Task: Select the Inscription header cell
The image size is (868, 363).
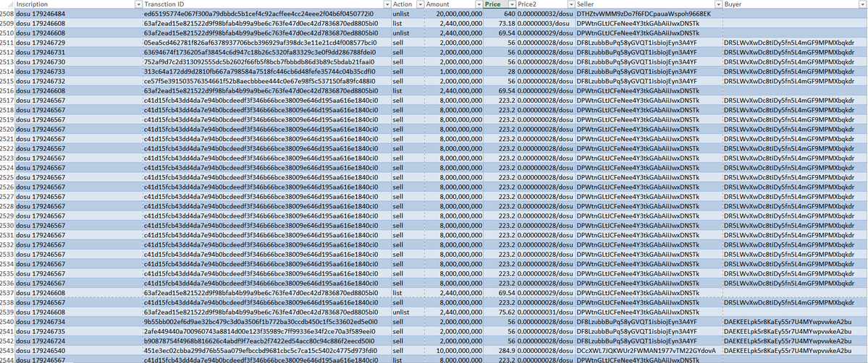Action: tap(78, 4)
